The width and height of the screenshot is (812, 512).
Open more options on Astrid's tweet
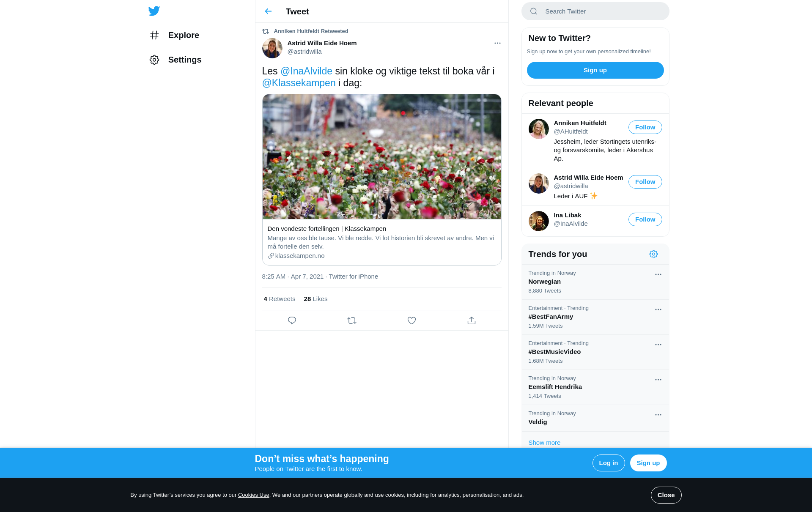click(497, 43)
